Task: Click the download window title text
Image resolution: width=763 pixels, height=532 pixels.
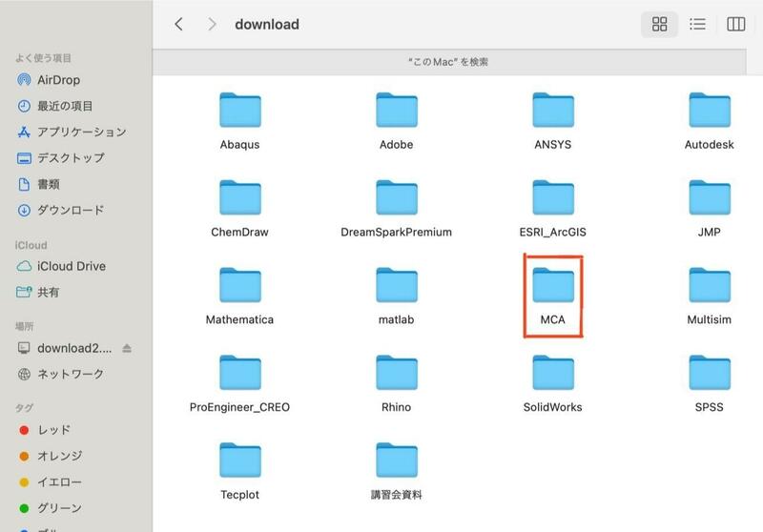Action: pyautogui.click(x=267, y=25)
